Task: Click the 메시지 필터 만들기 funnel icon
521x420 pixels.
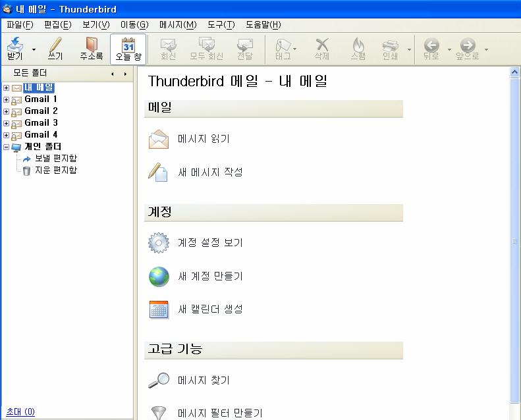Action: pos(158,413)
